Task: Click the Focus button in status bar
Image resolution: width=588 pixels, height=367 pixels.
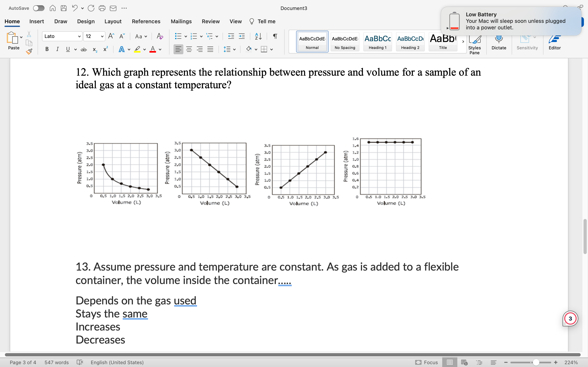Action: (x=427, y=362)
